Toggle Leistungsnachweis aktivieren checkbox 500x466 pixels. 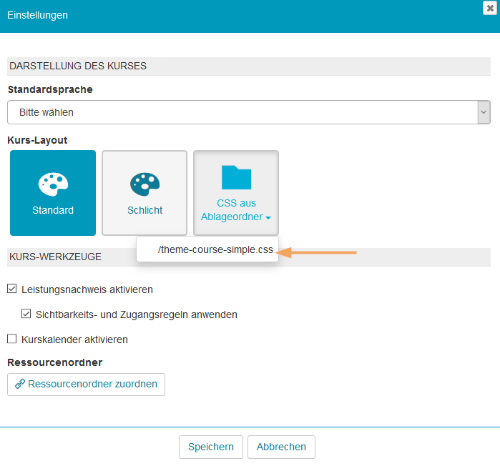point(12,289)
